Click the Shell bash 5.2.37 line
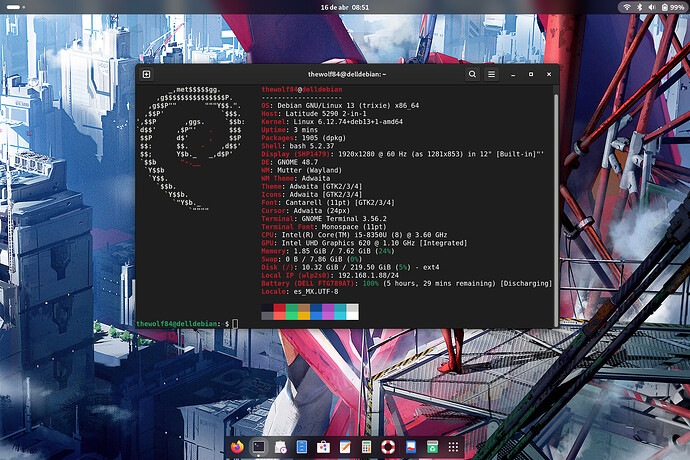Image resolution: width=690 pixels, height=460 pixels. click(298, 146)
